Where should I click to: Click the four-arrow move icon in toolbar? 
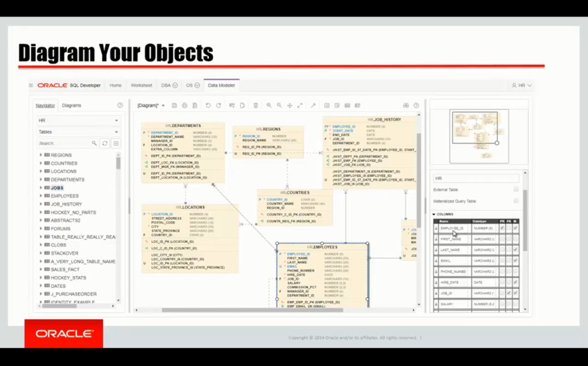point(290,106)
